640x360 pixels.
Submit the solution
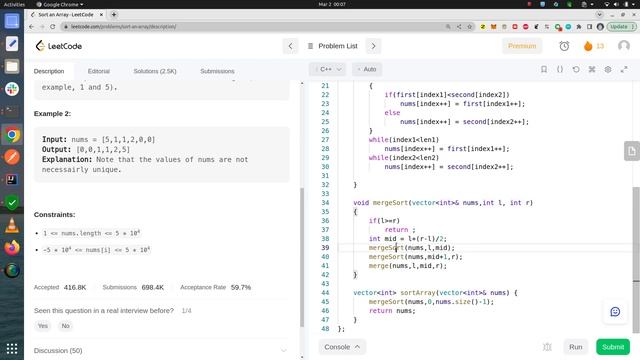pos(613,347)
